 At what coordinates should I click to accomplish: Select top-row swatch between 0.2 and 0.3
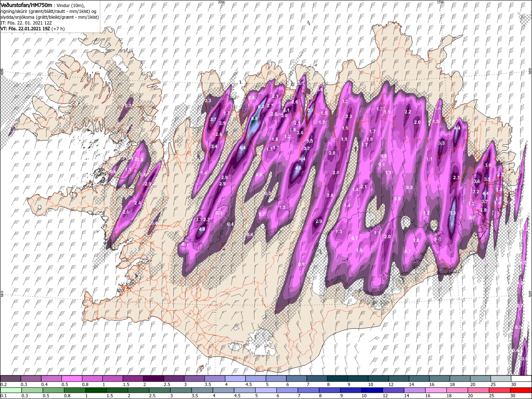pos(10,379)
